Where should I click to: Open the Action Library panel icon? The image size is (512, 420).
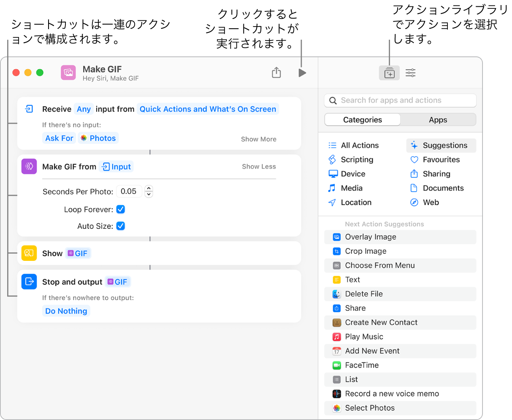(x=389, y=73)
